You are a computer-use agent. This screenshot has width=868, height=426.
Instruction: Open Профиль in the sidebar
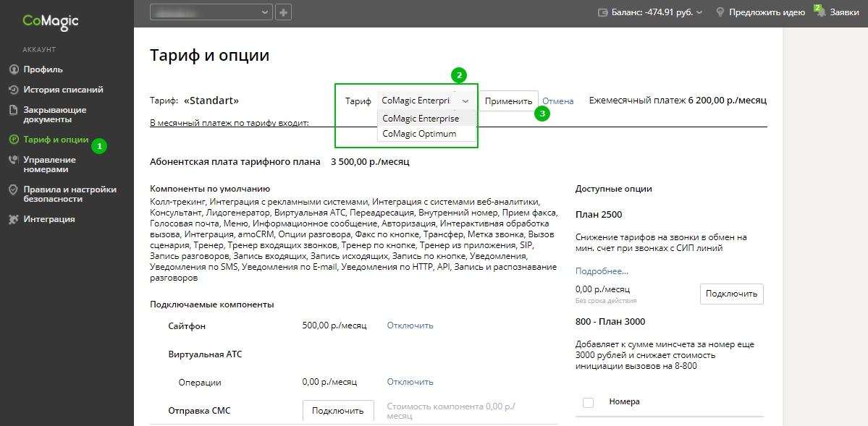click(x=43, y=69)
